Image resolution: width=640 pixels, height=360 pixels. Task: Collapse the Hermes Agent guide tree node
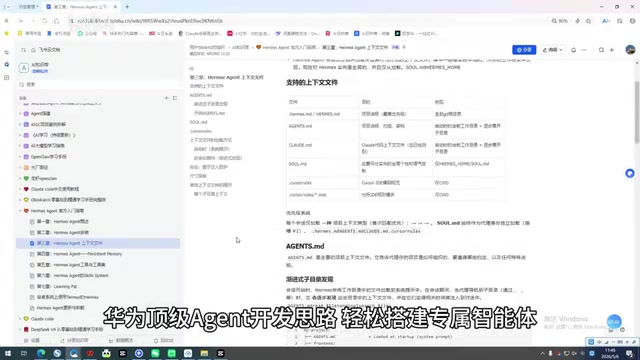coord(20,211)
